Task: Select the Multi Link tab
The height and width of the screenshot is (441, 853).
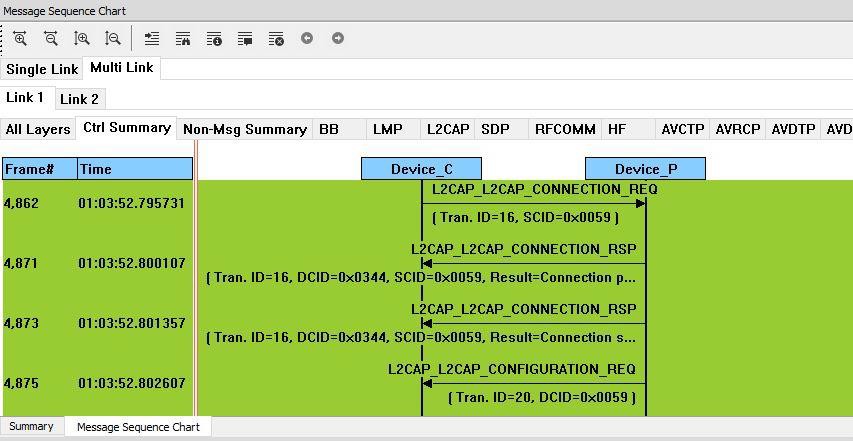Action: (122, 68)
